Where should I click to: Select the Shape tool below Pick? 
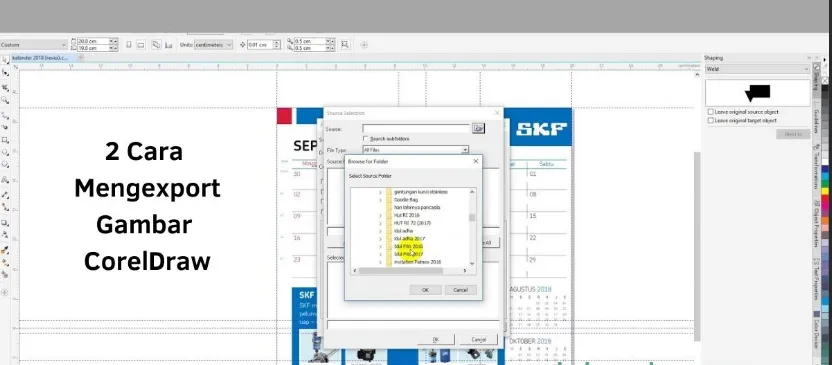(6, 73)
